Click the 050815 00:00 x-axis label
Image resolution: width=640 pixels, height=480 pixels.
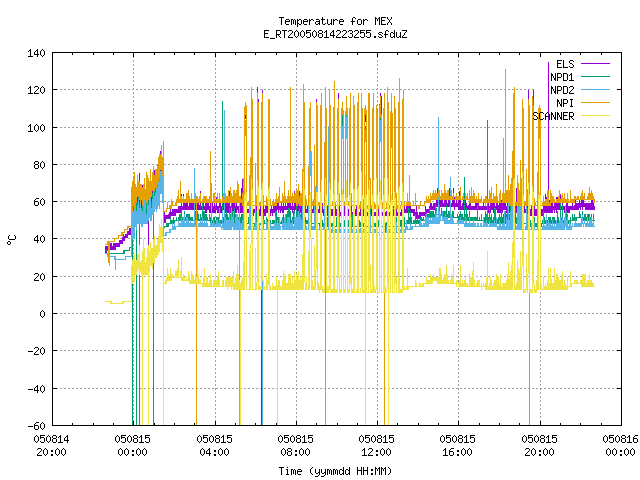(133, 446)
